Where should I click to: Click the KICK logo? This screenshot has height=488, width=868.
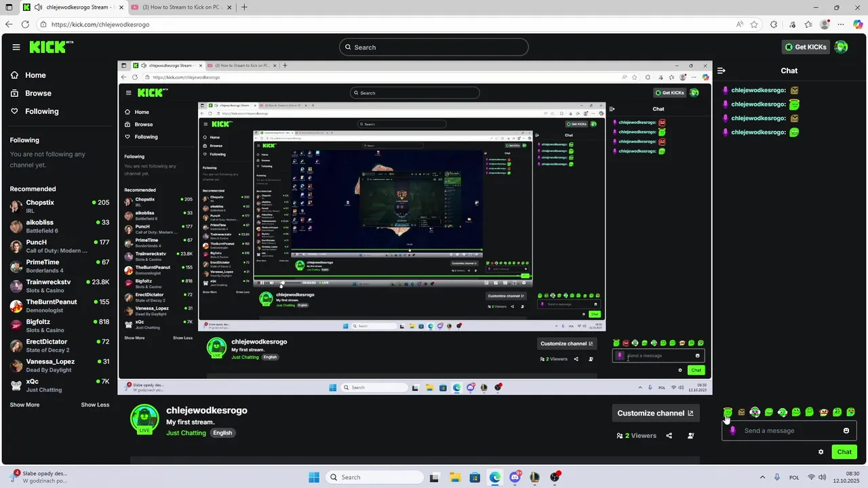pyautogui.click(x=51, y=47)
